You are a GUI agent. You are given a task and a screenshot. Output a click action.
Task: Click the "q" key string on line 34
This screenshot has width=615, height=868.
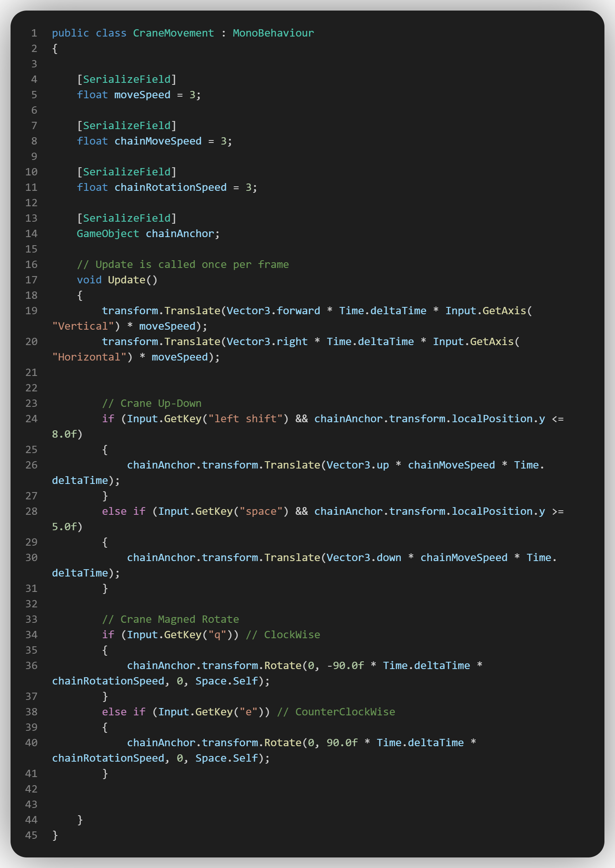217,635
